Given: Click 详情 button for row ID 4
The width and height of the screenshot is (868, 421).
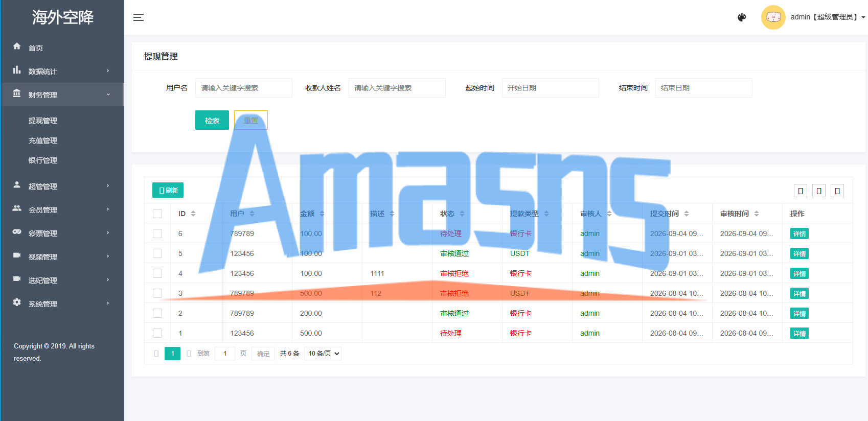Looking at the screenshot, I should click(800, 273).
